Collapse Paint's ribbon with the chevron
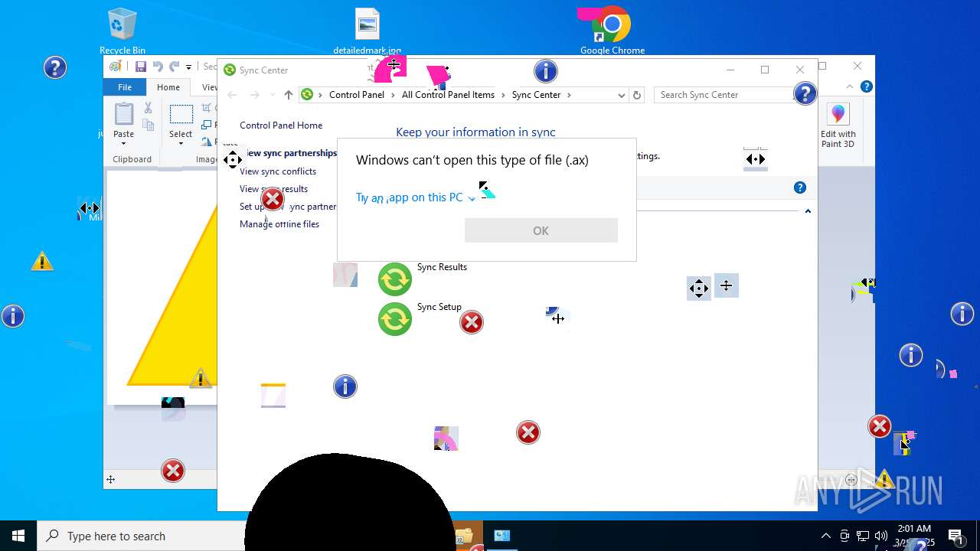 tap(850, 87)
